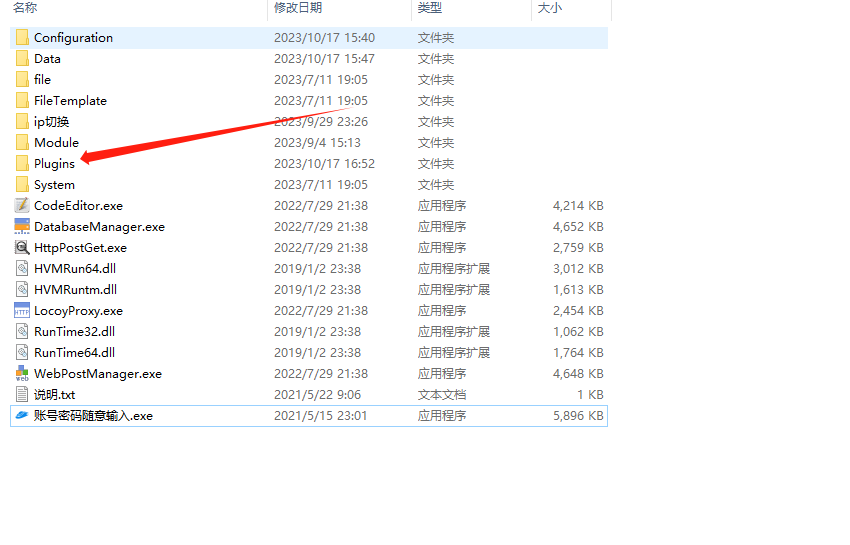Select the CodeEditor.exe notepad icon

(22, 206)
